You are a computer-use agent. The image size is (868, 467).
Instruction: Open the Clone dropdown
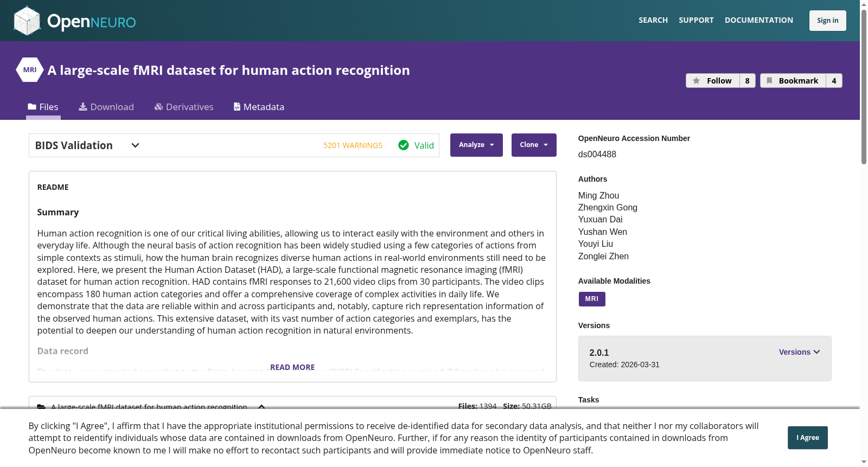tap(534, 145)
